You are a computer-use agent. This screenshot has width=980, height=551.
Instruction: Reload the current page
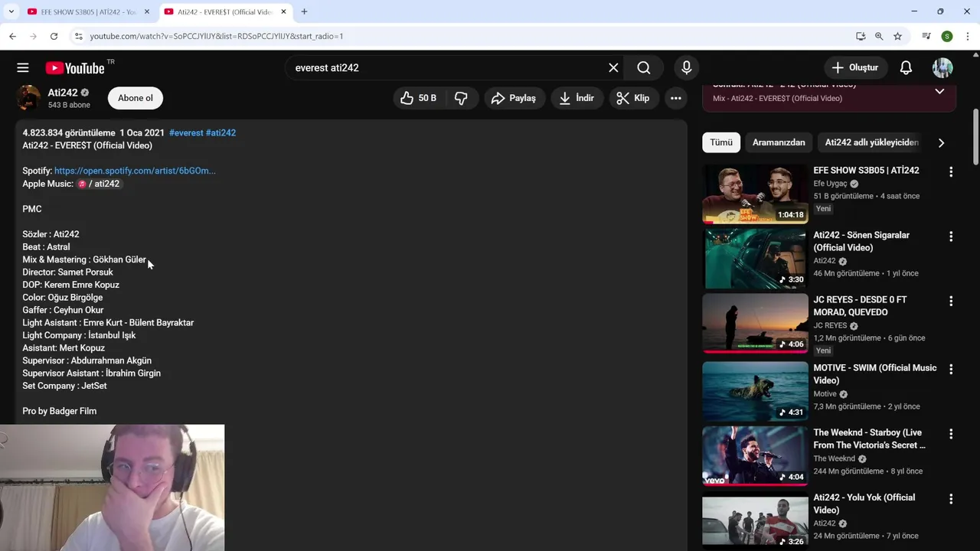[x=54, y=36]
